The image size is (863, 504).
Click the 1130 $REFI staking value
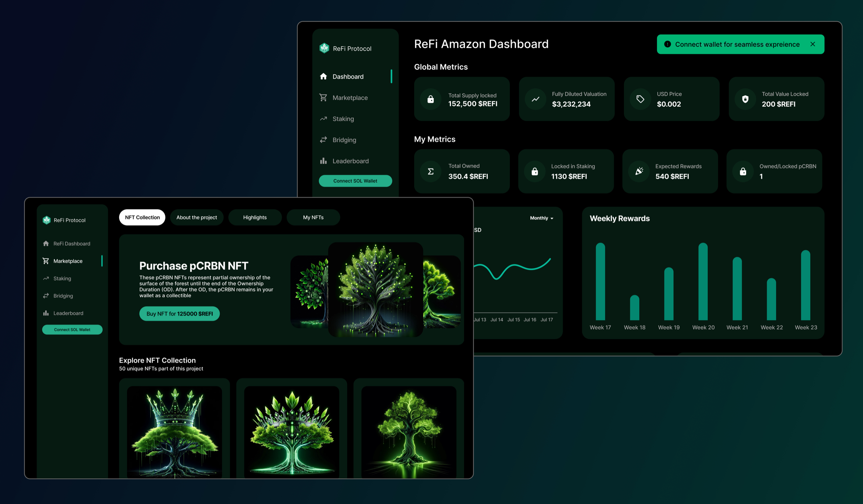click(x=569, y=176)
